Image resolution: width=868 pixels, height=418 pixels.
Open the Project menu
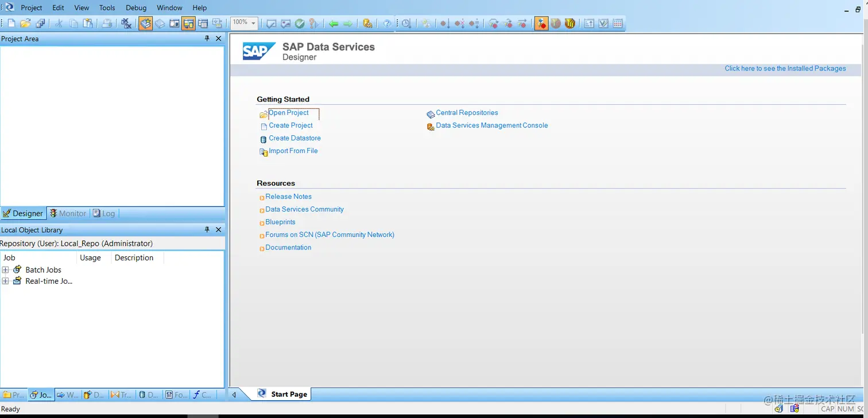pos(32,7)
